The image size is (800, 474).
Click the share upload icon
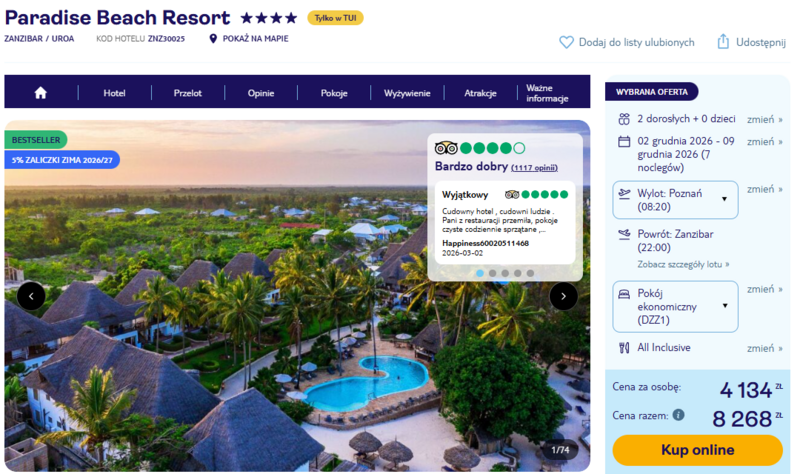point(723,41)
